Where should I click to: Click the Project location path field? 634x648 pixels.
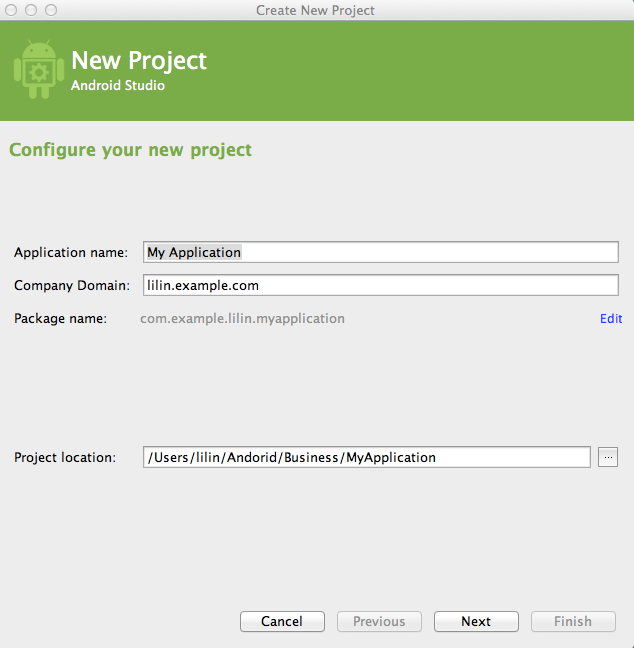(367, 457)
